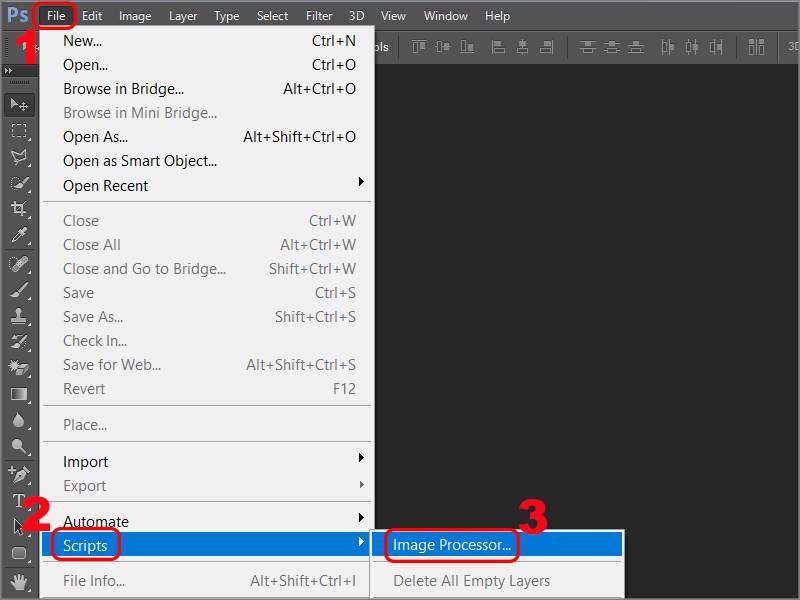Click the Distribute Right Edges icon
This screenshot has width=800, height=600.
click(716, 47)
